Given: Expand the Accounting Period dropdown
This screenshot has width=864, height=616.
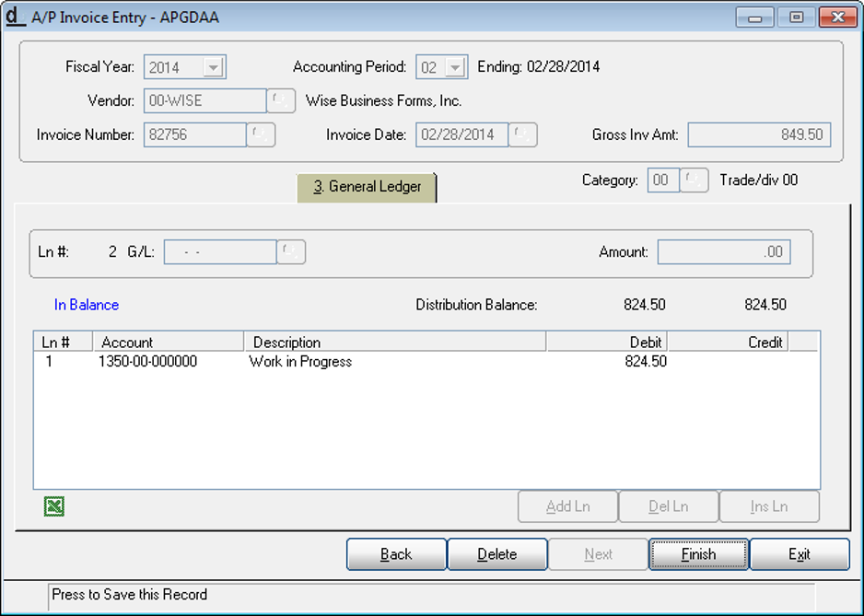Looking at the screenshot, I should click(455, 68).
